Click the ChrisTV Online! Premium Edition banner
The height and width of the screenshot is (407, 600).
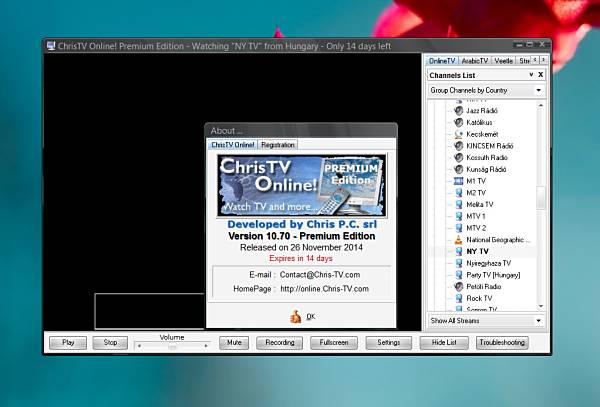(302, 185)
